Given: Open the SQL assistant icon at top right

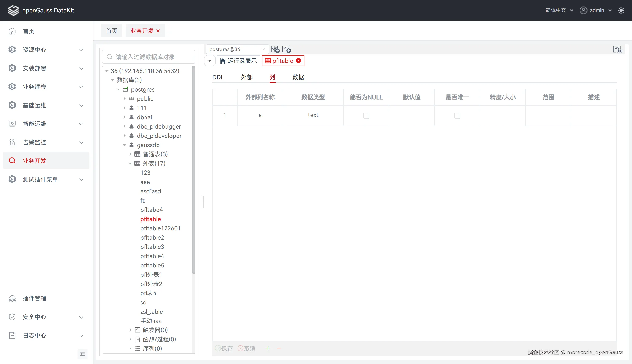Looking at the screenshot, I should 617,49.
